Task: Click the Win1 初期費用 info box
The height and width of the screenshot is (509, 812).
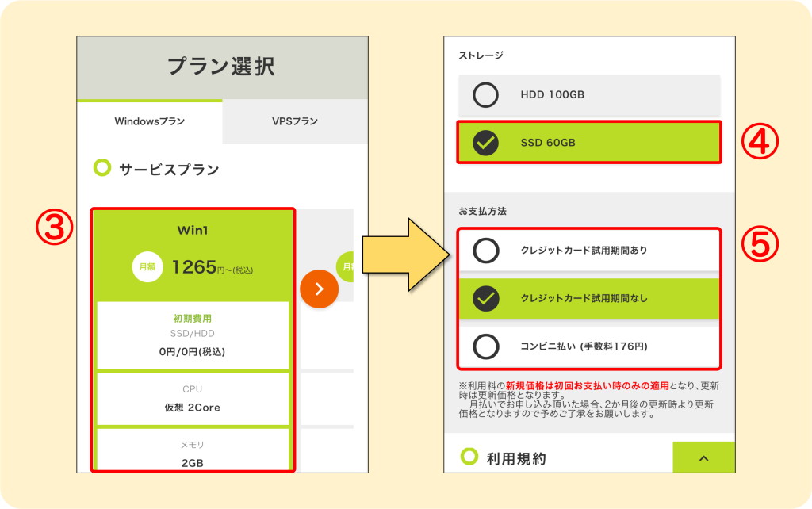Action: point(193,335)
